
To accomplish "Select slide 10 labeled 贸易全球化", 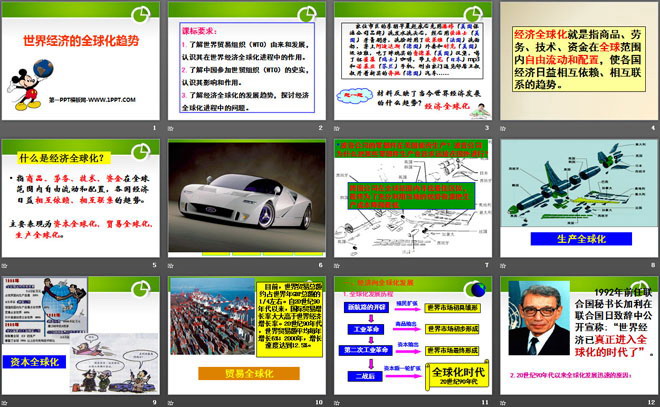I will 247,335.
